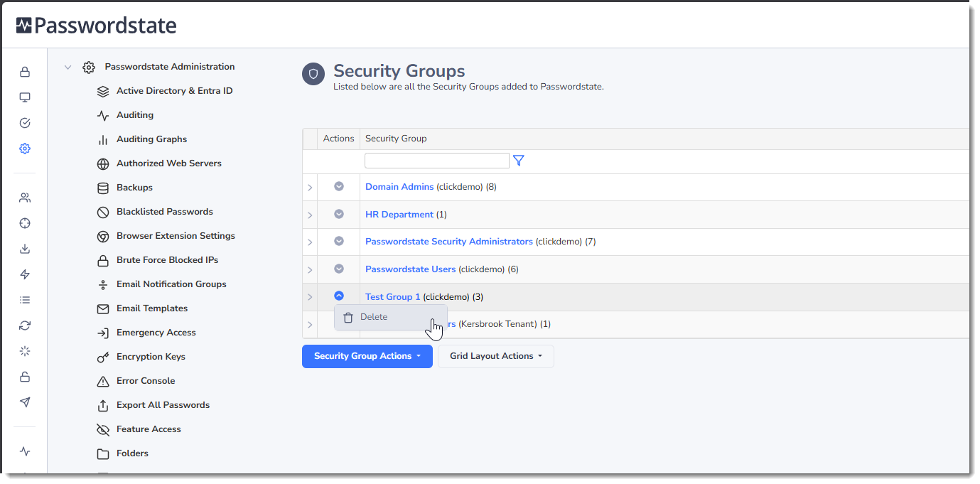Screen dimensions: 980x484
Task: Open the Test Group 1 link
Action: pos(393,297)
